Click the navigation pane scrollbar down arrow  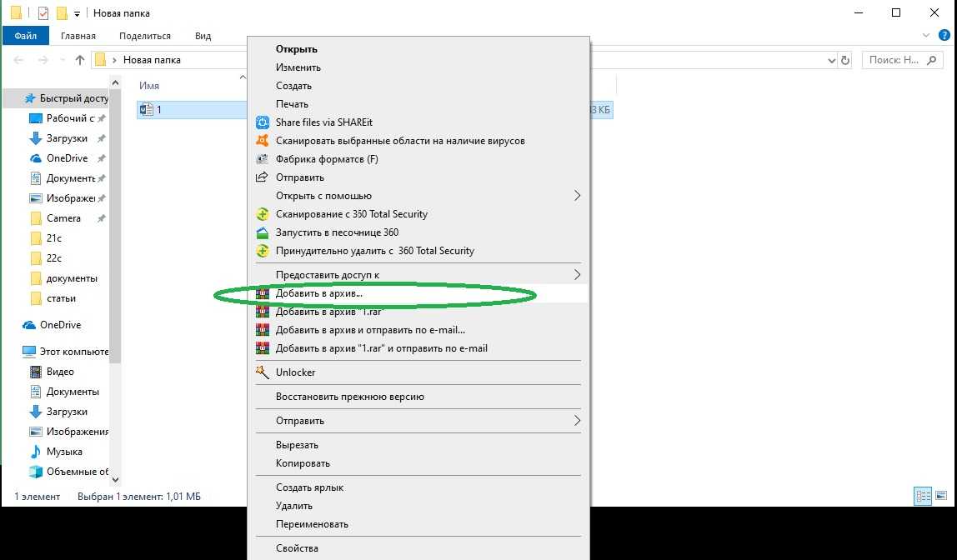coord(115,479)
